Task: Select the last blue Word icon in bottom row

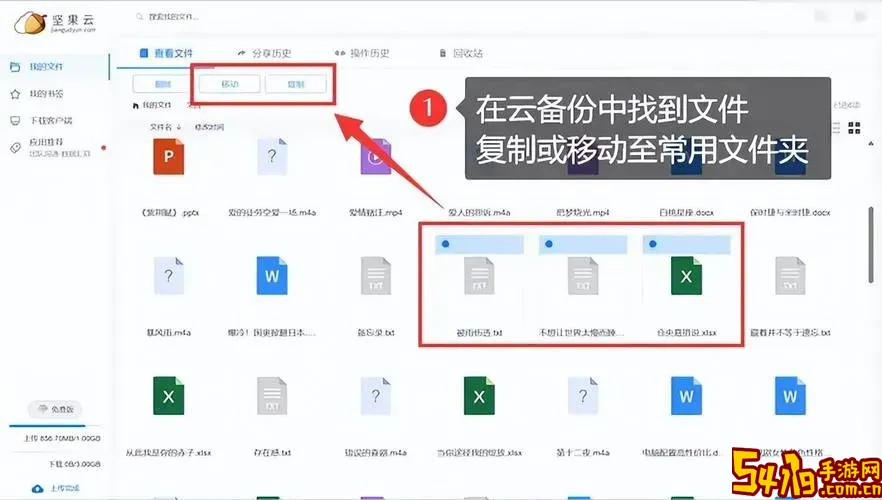Action: point(790,396)
